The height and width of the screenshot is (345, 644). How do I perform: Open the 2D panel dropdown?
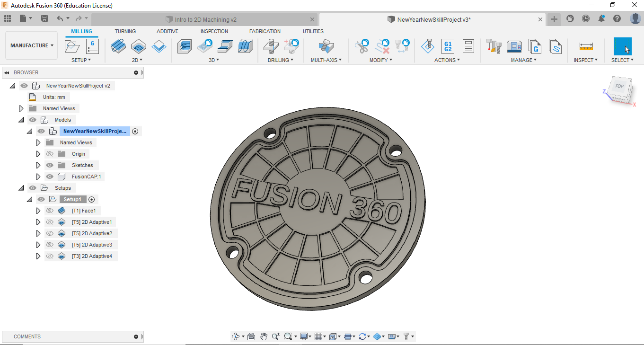[x=137, y=60]
